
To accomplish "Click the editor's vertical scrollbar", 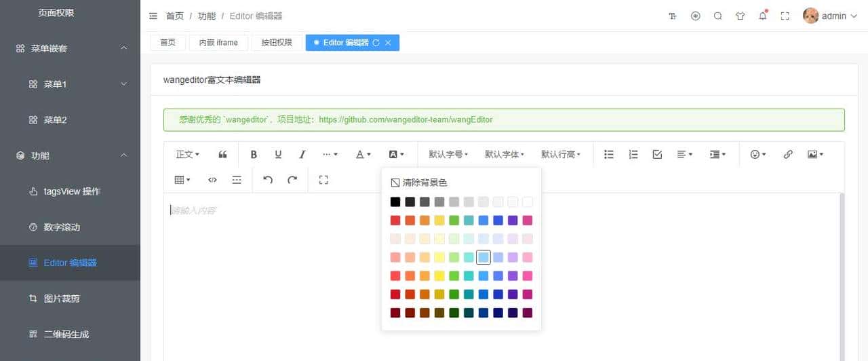I will [x=842, y=277].
